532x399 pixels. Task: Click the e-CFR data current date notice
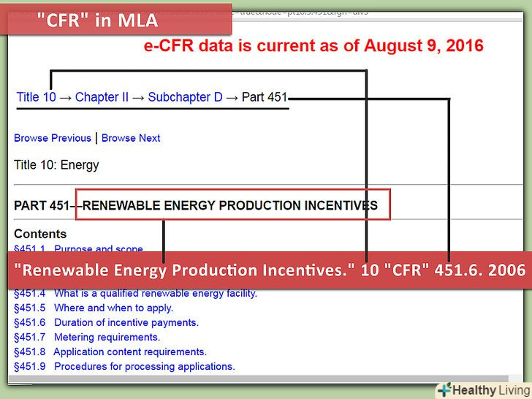[312, 46]
